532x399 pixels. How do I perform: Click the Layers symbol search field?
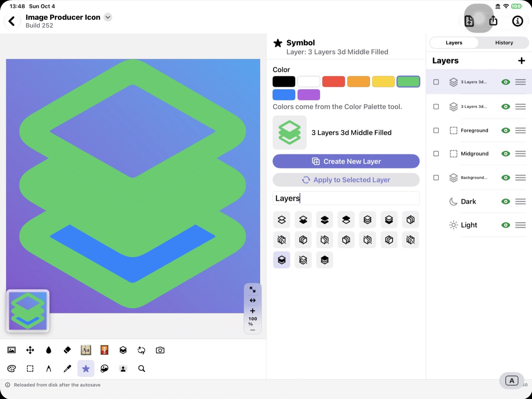pyautogui.click(x=346, y=198)
